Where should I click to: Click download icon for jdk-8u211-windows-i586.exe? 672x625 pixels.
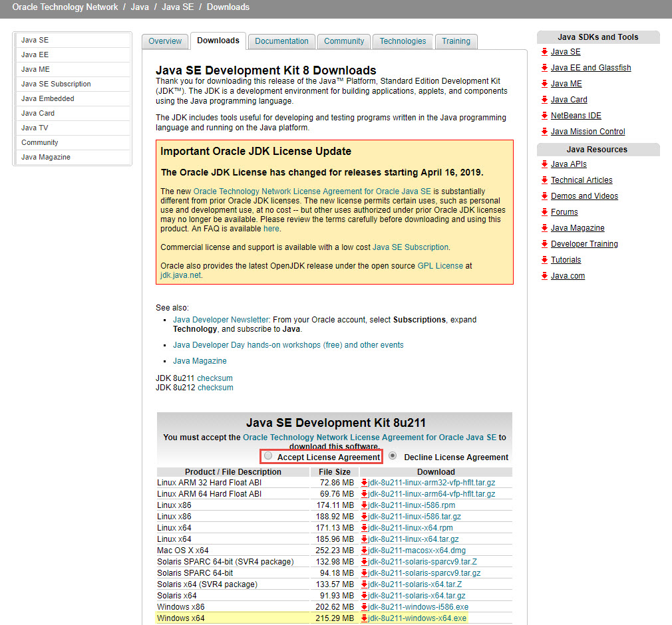point(365,607)
